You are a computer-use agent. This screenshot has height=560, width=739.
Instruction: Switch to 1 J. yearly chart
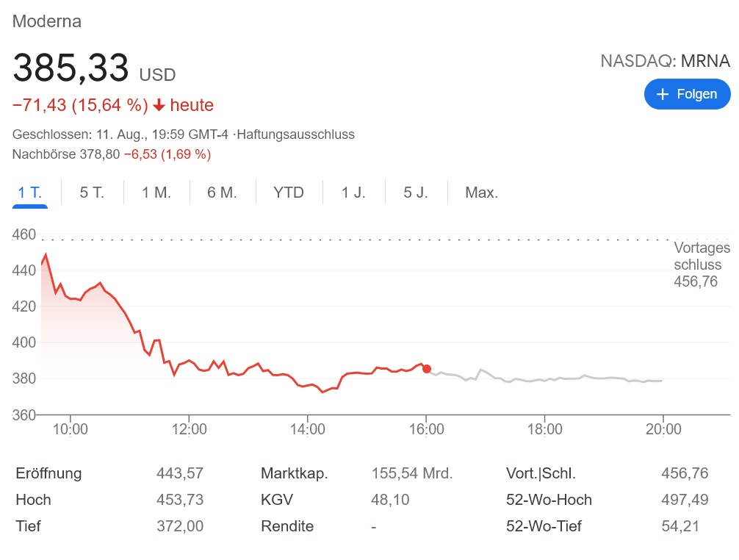pyautogui.click(x=353, y=193)
